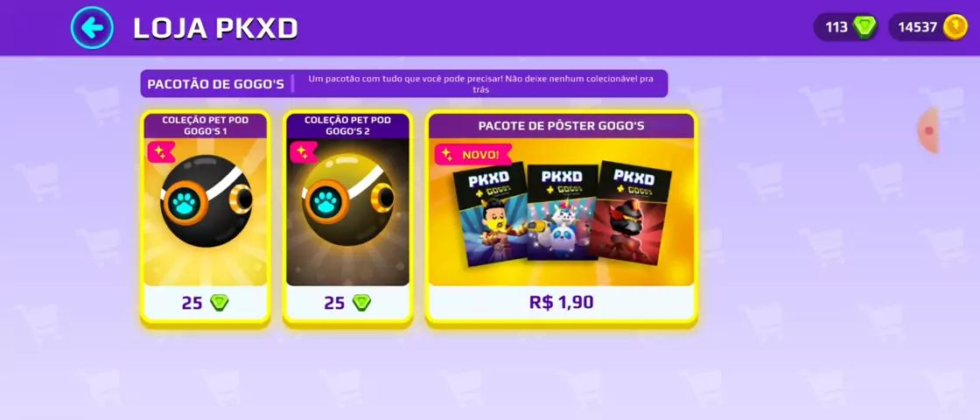Buy Gogo's 1 collection for 25 gems

click(x=206, y=303)
